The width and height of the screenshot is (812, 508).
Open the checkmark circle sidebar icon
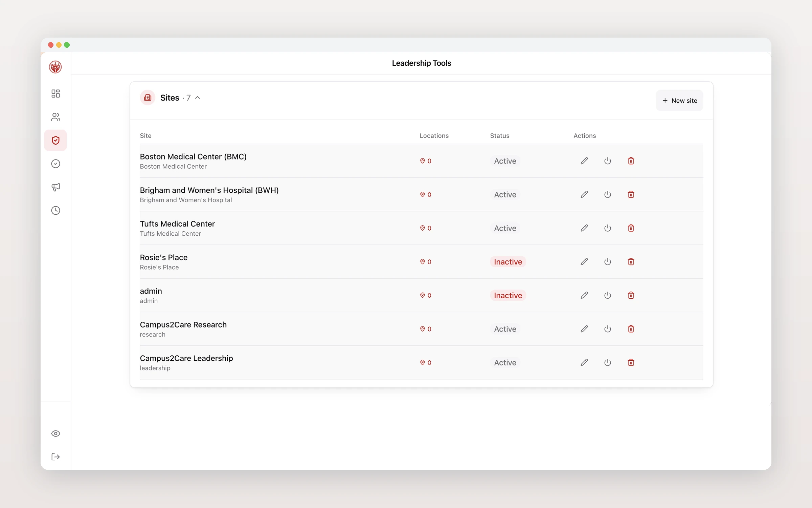(55, 164)
